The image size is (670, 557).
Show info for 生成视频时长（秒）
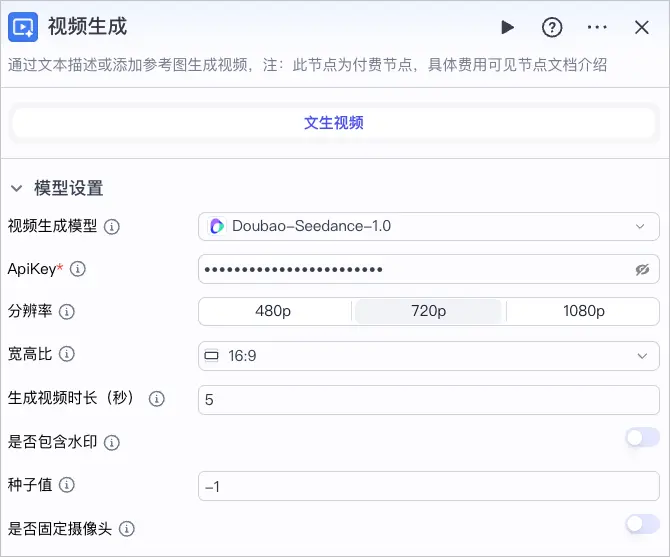[x=156, y=399]
